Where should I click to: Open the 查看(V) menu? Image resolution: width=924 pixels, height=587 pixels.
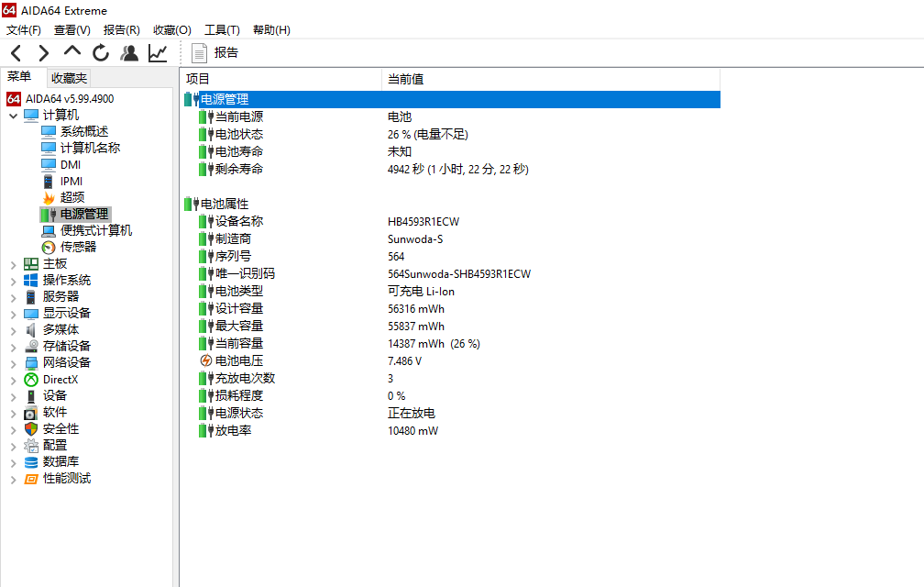(x=71, y=30)
